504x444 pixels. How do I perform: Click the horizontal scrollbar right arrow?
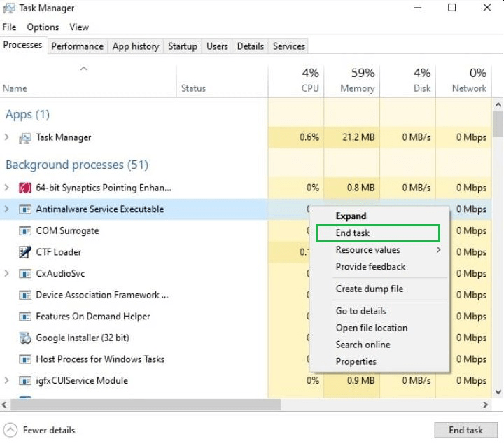486,405
